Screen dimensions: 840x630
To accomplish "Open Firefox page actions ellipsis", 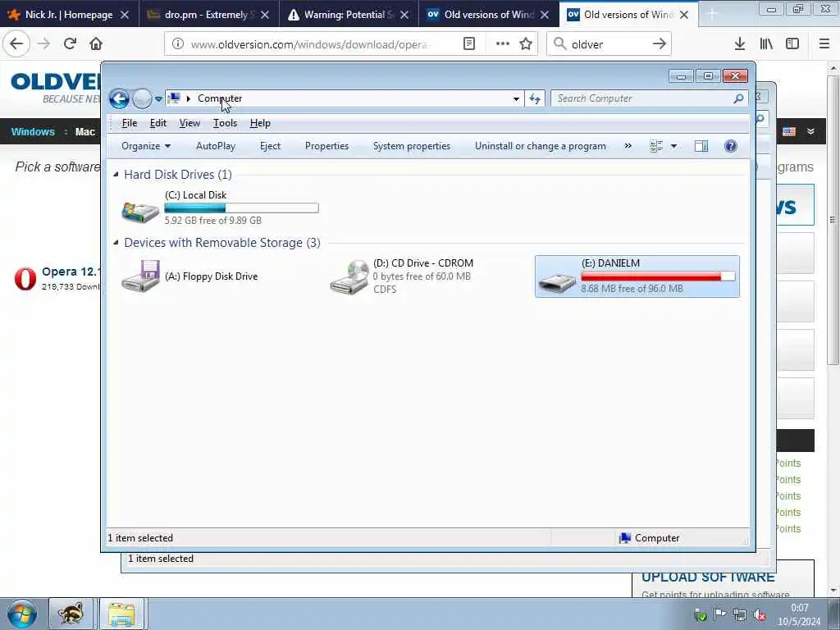I will [503, 44].
